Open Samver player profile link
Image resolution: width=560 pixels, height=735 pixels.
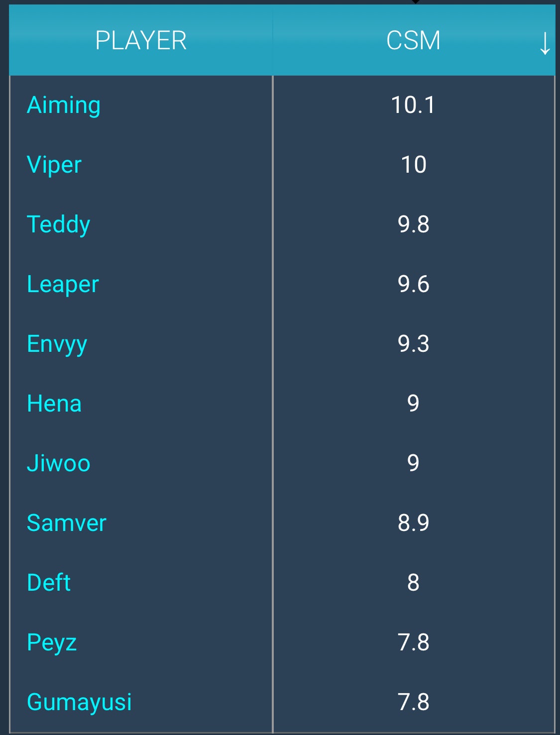point(67,523)
